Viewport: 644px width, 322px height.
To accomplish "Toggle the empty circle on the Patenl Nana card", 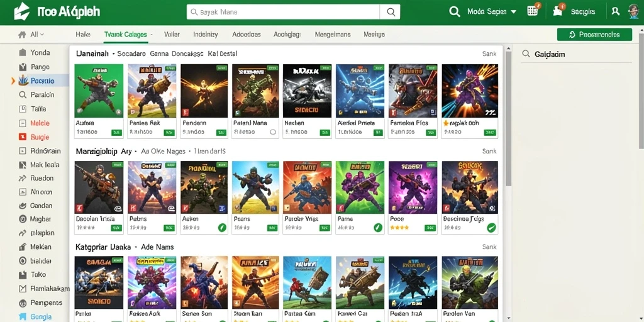I will 273,132.
